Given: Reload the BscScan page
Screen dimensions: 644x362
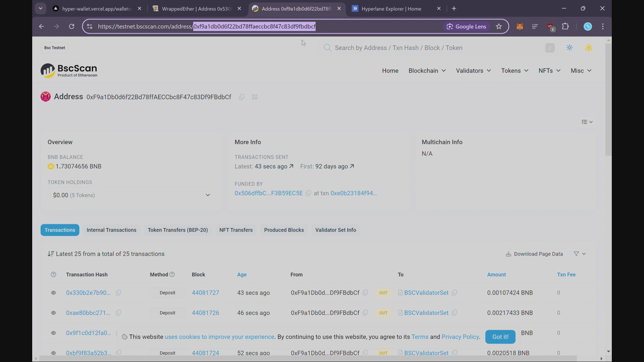Looking at the screenshot, I should (71, 26).
